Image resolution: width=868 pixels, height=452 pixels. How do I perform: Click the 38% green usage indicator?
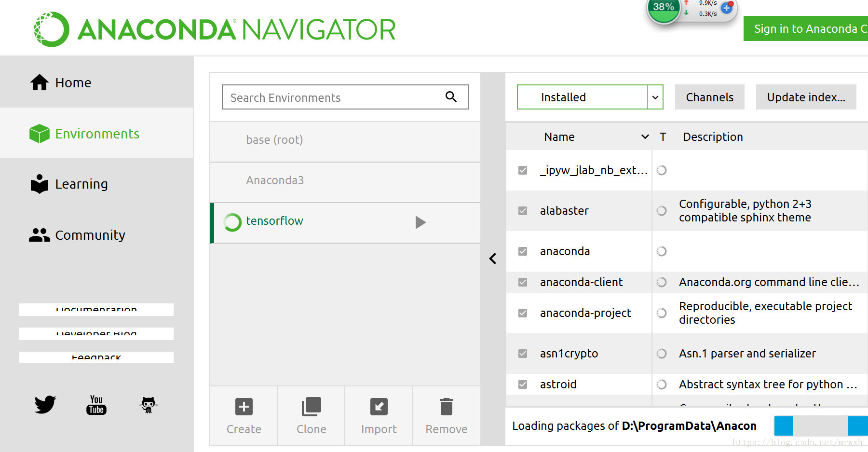(664, 8)
